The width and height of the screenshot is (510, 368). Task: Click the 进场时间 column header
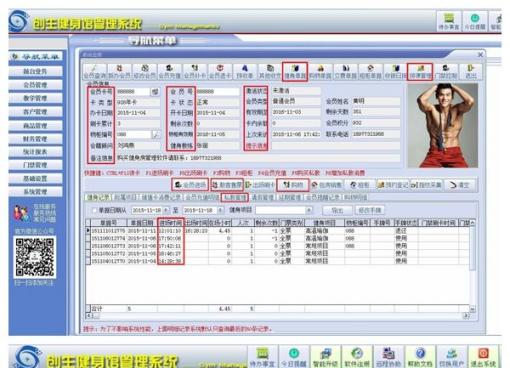tap(171, 222)
